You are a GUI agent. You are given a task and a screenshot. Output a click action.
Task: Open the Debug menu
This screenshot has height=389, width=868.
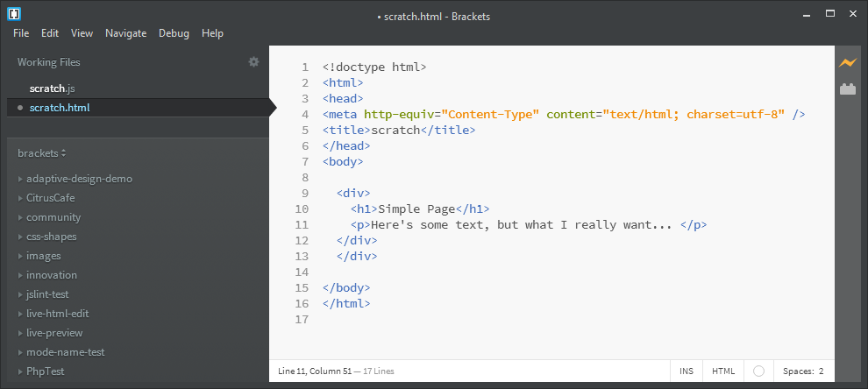(x=174, y=33)
